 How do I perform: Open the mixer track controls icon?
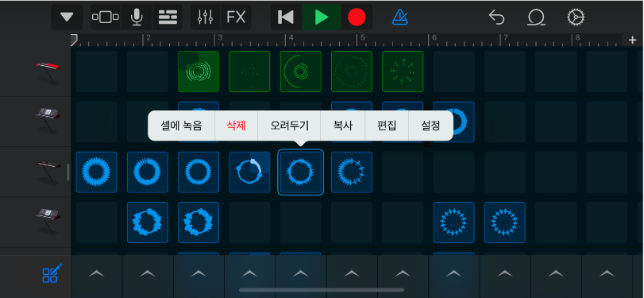coord(205,17)
